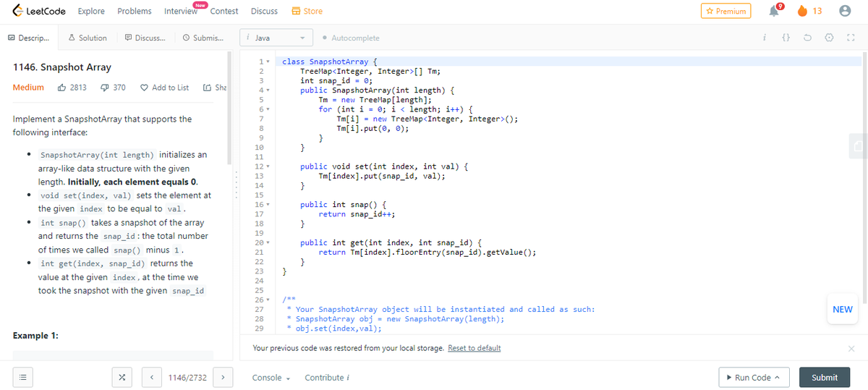Click the language info icon beside Java
Screen dimensions: 868x390
pos(248,38)
